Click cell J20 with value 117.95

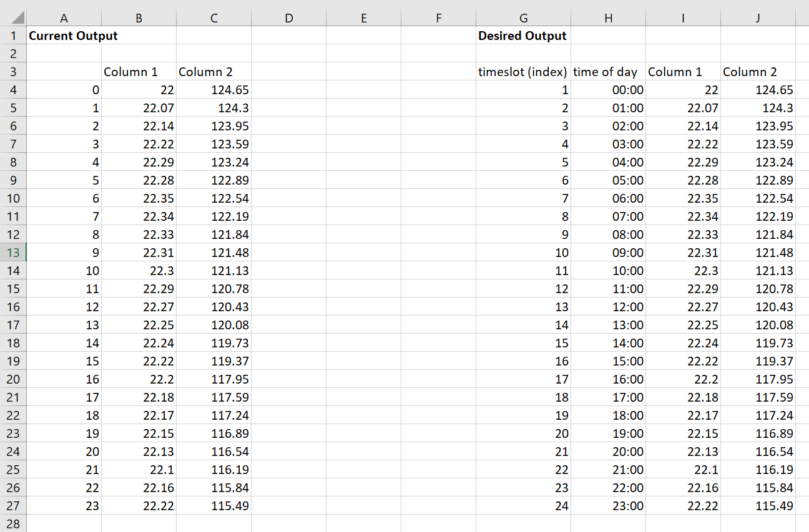coord(758,379)
